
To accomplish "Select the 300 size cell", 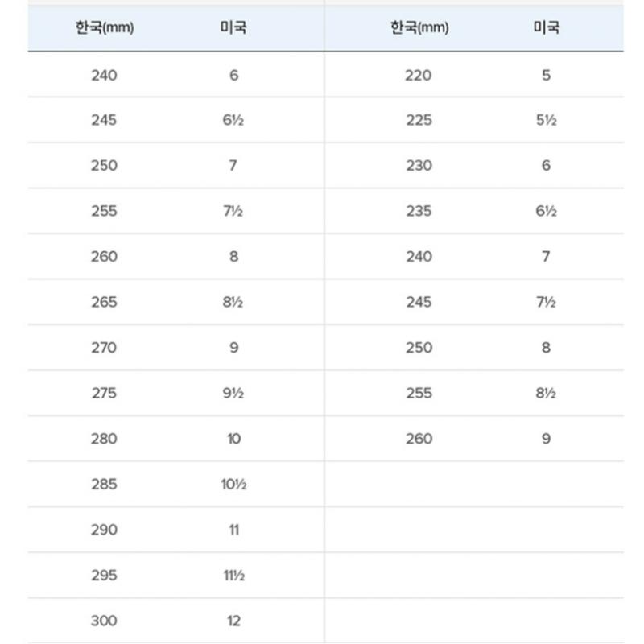I will [104, 621].
